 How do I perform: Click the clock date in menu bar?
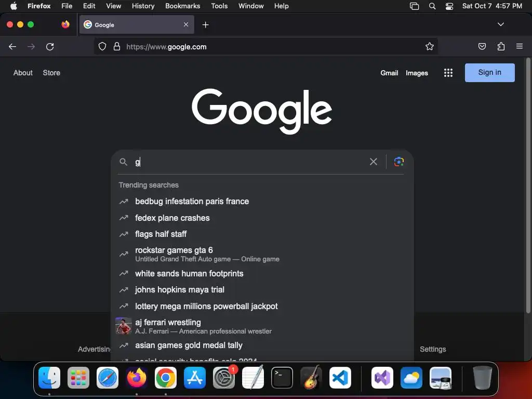pyautogui.click(x=492, y=6)
